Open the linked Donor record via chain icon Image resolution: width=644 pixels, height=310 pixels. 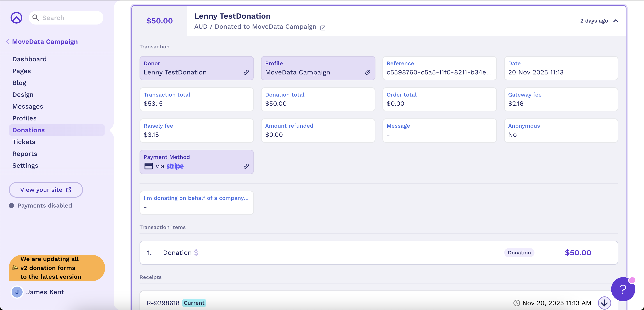coord(246,72)
